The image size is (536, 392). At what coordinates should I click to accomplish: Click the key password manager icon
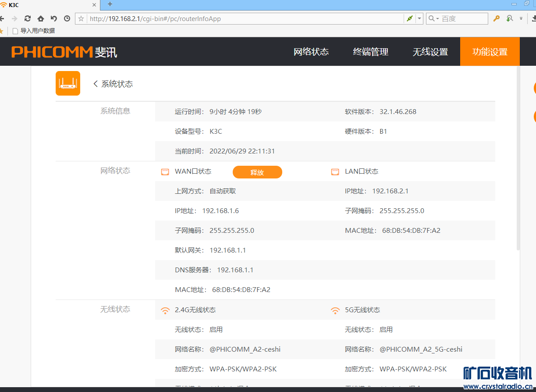pyautogui.click(x=497, y=18)
